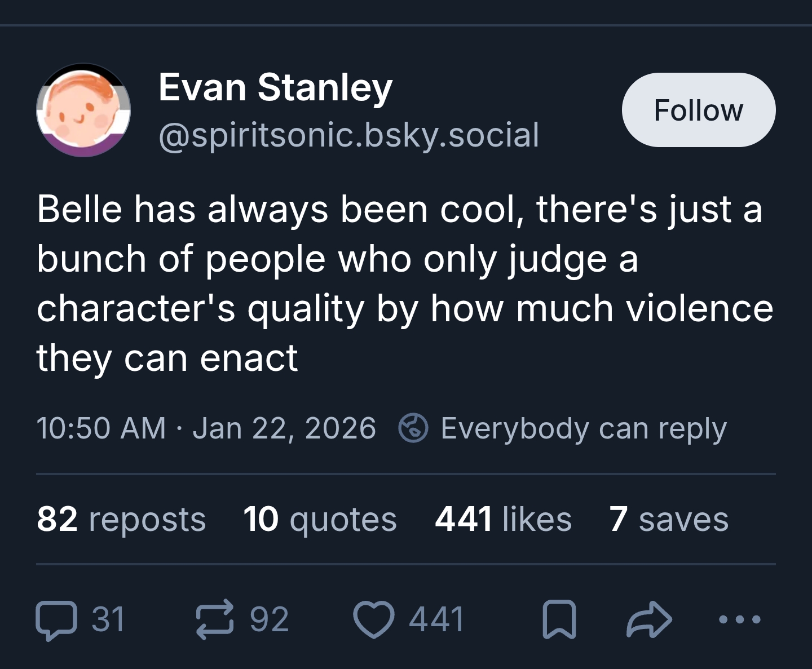View the 10 quotes list

click(320, 519)
